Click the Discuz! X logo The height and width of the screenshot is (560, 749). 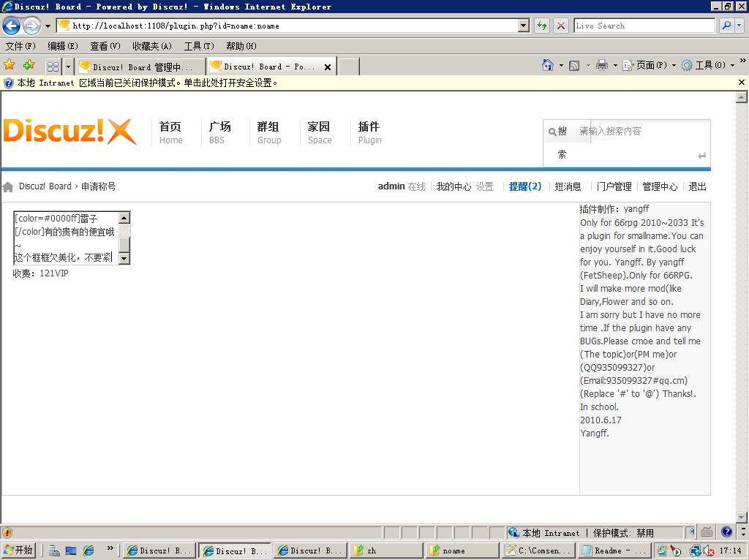coord(70,132)
